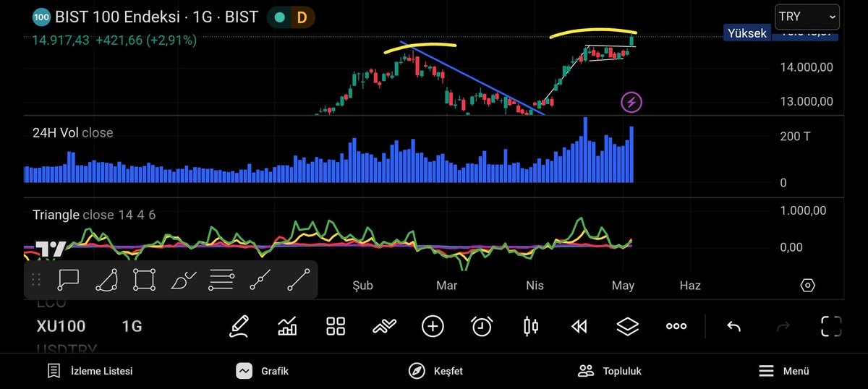This screenshot has width=868, height=389.
Task: Tap the 14.917,43 price value
Action: 61,40
